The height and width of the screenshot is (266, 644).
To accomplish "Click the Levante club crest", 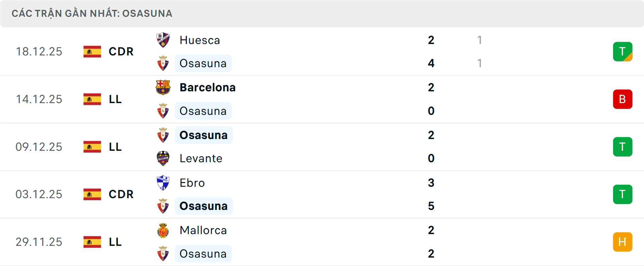I will click(163, 158).
